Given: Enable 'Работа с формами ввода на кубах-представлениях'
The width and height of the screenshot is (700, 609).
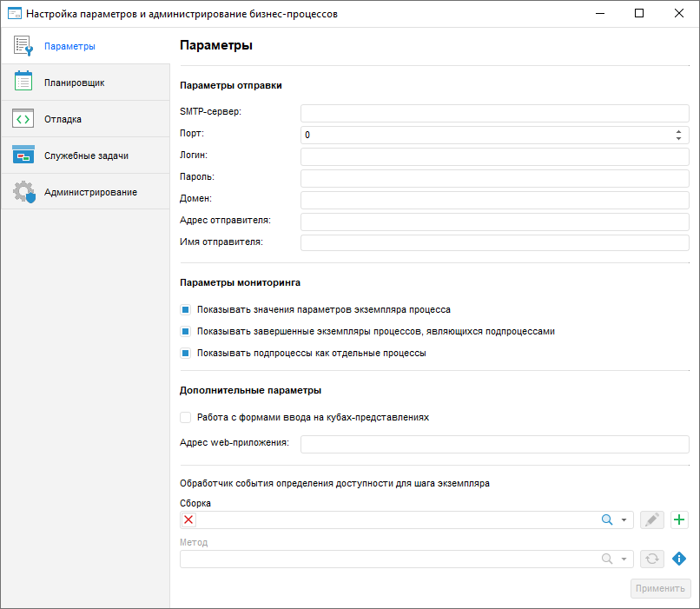Looking at the screenshot, I should [185, 417].
